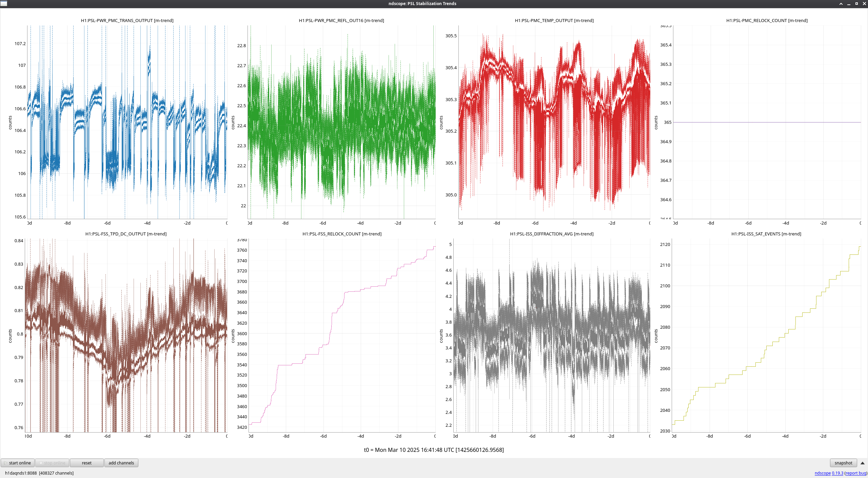
Task: Click the 2120 y-axis tick of ISS_SAT_EVENTS plot
Action: 665,244
